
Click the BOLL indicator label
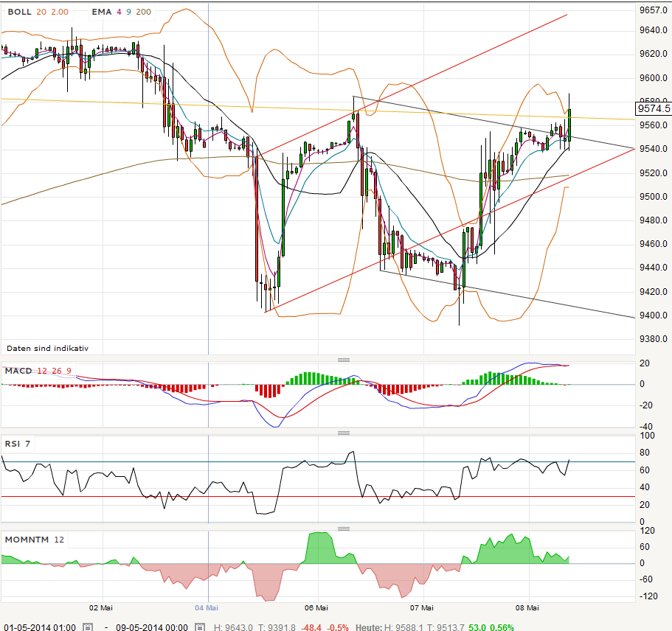20,12
